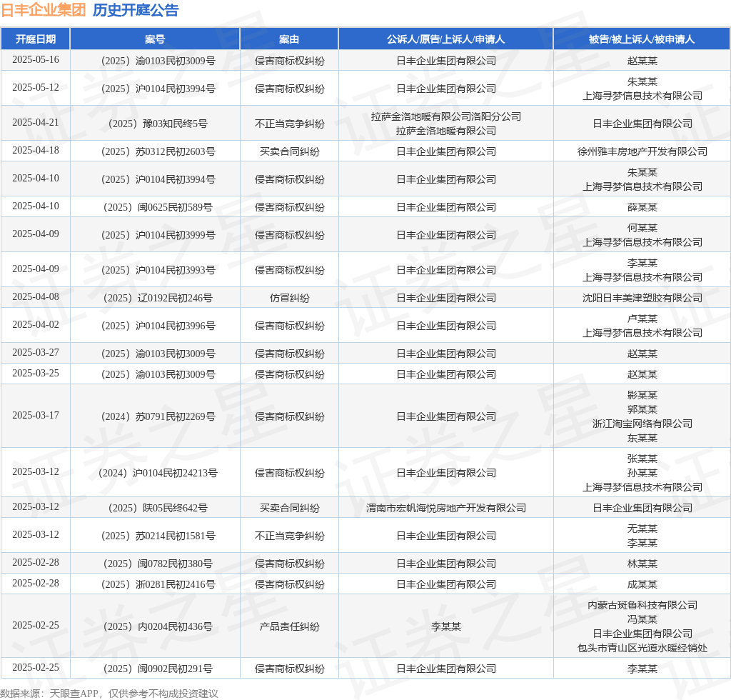This screenshot has width=731, height=700.
Task: Click date cell 2025-03-17
Action: [x=36, y=416]
